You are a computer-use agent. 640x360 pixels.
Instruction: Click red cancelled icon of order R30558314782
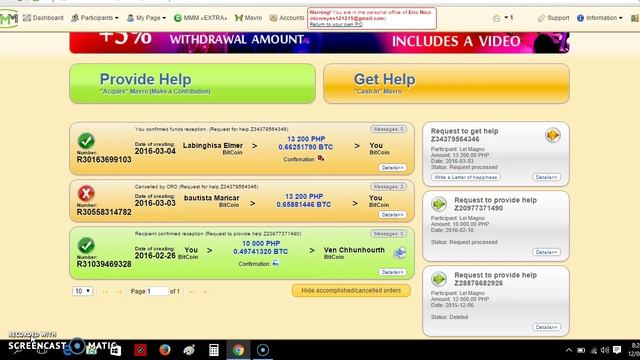click(x=86, y=193)
